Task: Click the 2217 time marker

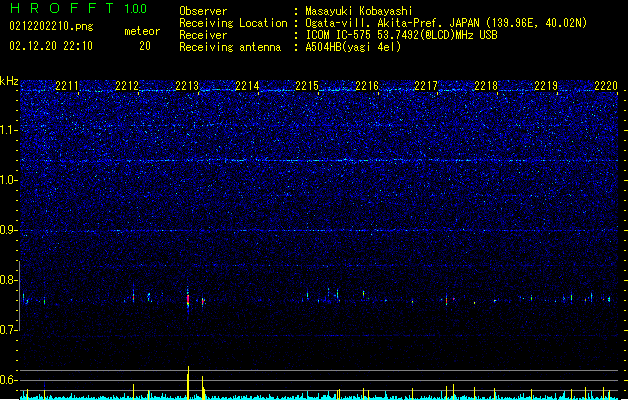Action: point(426,86)
